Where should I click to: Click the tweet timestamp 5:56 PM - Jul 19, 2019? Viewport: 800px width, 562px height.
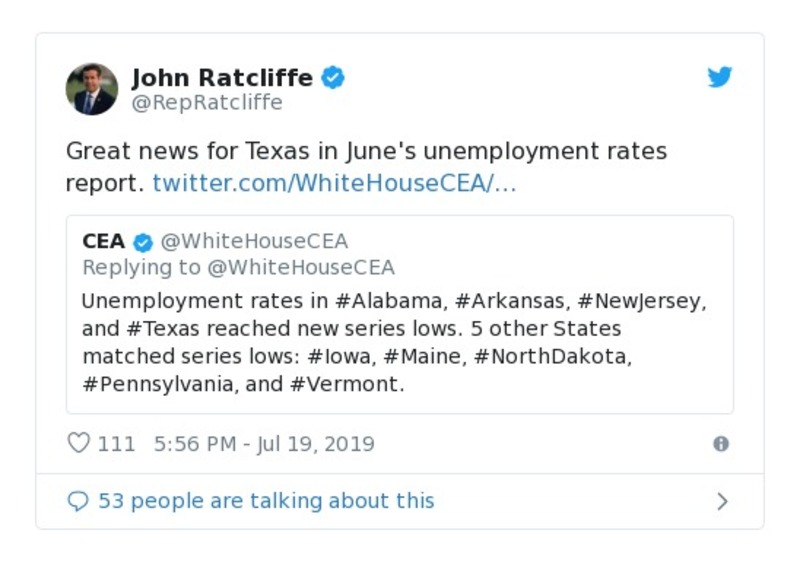click(x=264, y=444)
